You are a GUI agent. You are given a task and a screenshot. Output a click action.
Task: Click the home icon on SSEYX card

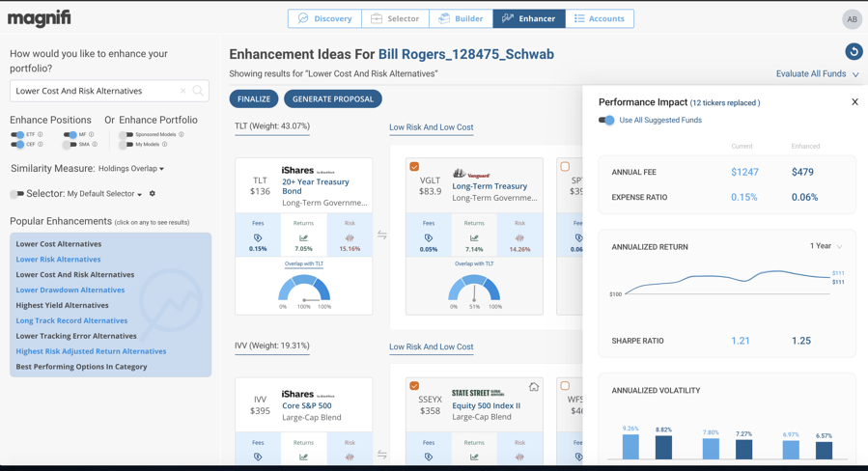pos(533,387)
